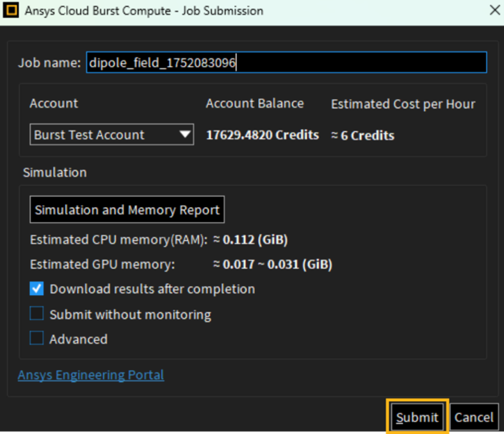Close the Job Submission dialog window
The width and height of the screenshot is (504, 434).
[489, 11]
